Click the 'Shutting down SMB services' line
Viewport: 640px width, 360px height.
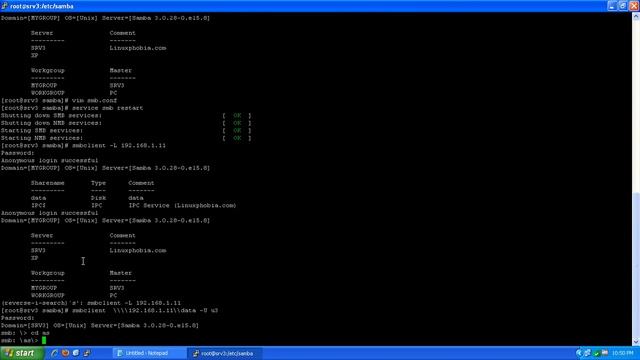click(51, 116)
